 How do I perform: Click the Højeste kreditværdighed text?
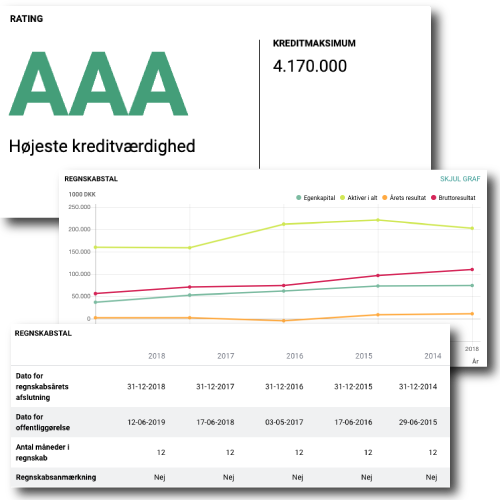(102, 146)
